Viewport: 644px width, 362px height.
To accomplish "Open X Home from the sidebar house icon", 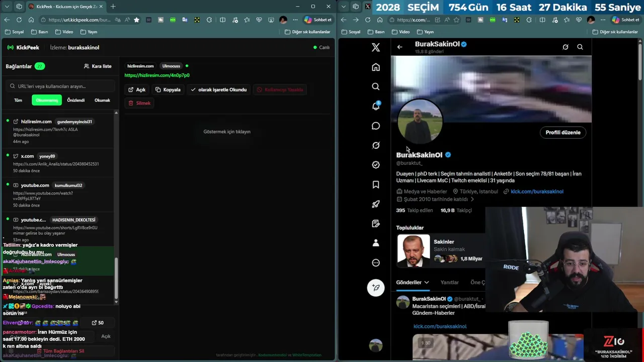I will [x=375, y=67].
